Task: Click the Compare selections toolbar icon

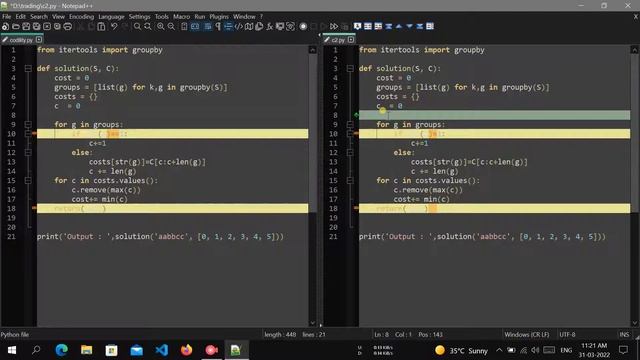Action: 378,27
